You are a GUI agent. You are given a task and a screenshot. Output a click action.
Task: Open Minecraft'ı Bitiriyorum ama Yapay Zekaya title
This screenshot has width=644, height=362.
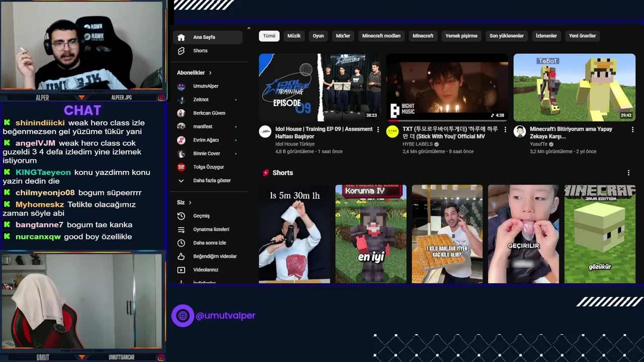click(x=571, y=133)
